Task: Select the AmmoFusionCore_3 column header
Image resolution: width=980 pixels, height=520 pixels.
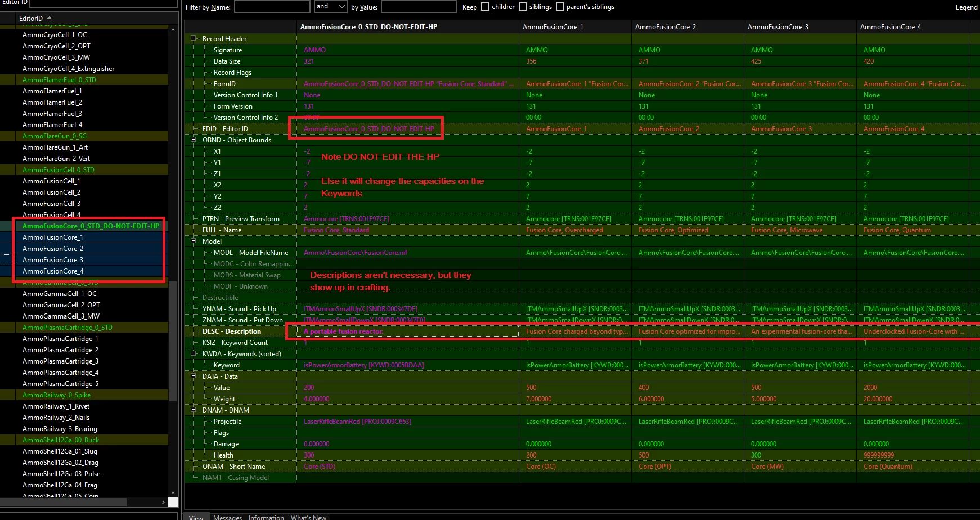Action: tap(800, 27)
